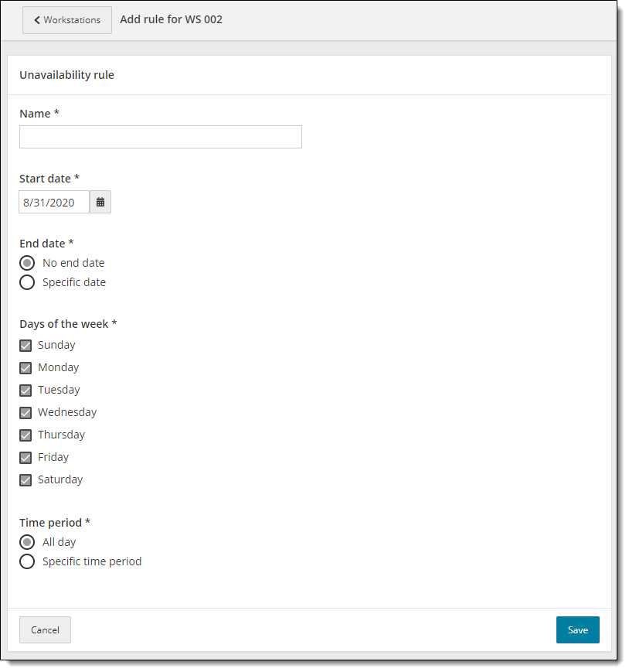Select the All day time period
The width and height of the screenshot is (629, 672).
pos(27,543)
